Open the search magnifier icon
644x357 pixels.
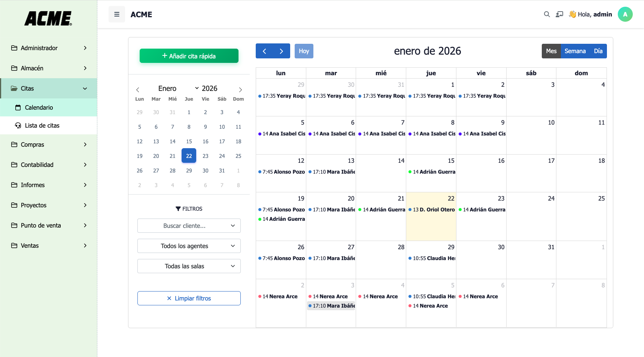pos(547,14)
